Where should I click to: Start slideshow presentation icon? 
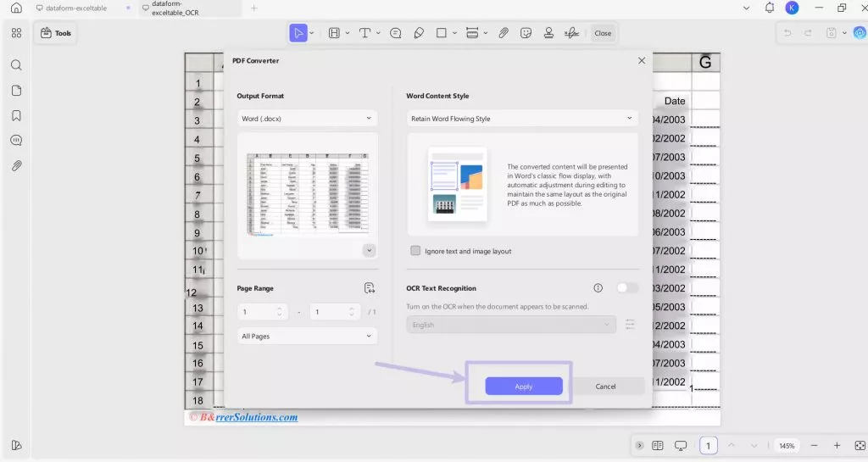(681, 445)
